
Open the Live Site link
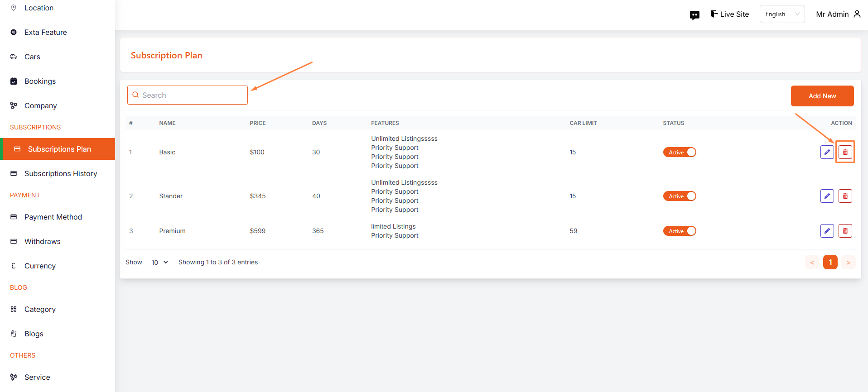(730, 14)
